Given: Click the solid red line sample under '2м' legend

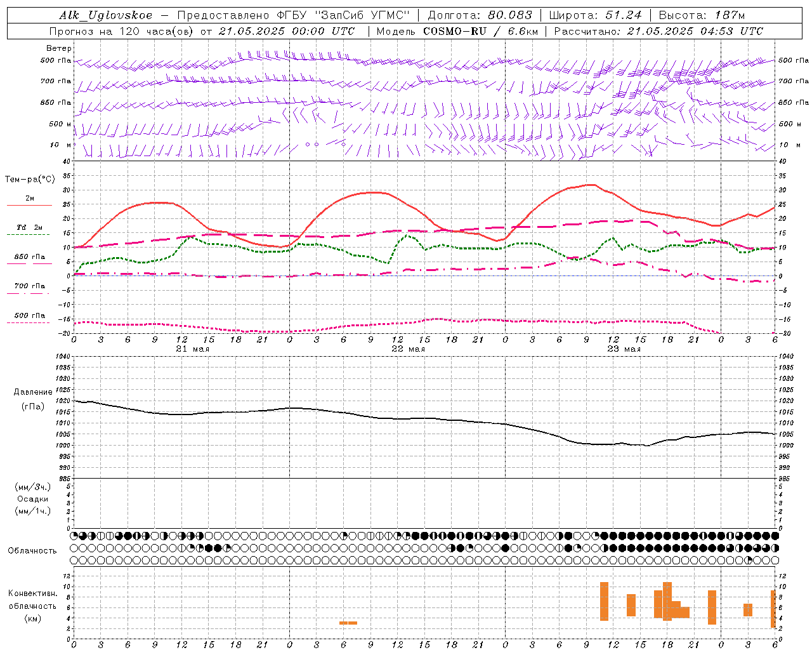Looking at the screenshot, I should click(x=29, y=205).
